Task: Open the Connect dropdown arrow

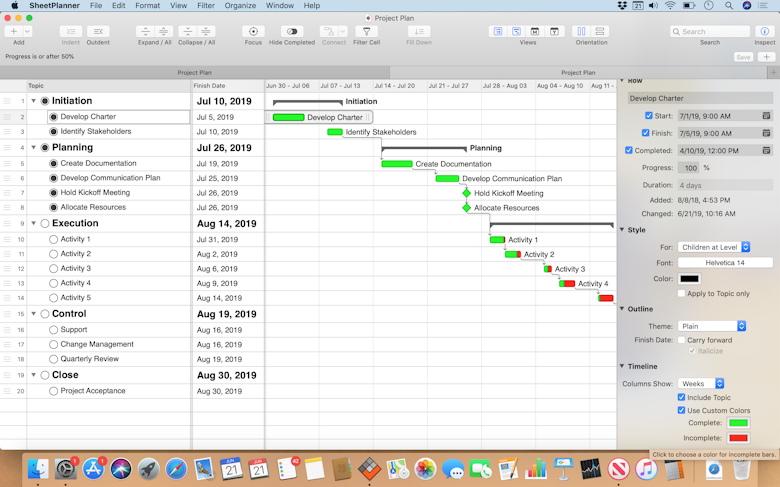Action: coord(343,31)
